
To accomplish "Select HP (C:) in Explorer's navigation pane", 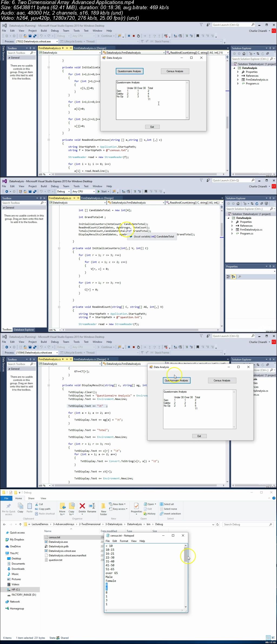I will click(16, 589).
